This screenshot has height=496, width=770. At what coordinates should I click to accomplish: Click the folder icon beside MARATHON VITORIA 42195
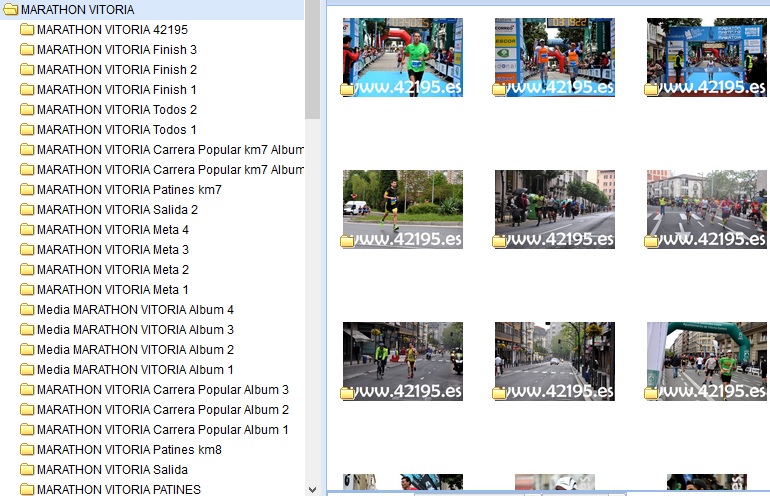pyautogui.click(x=27, y=30)
